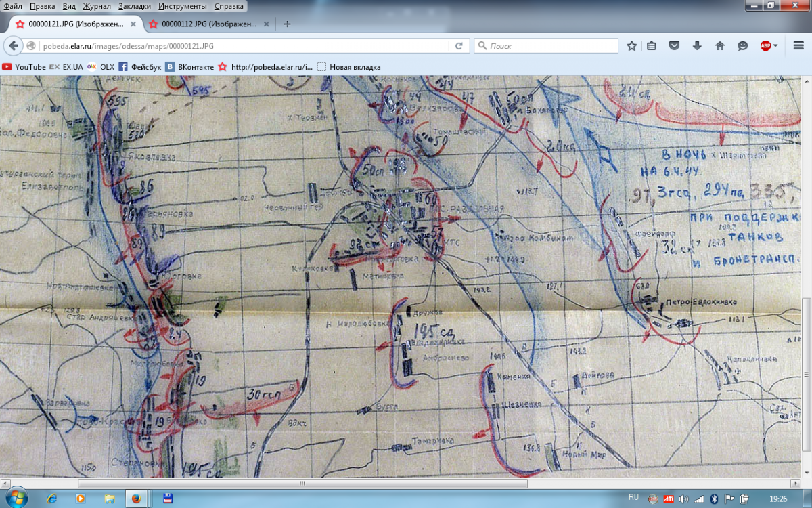Open the Новая вкладка bookmark
The height and width of the screenshot is (508, 812).
tap(349, 67)
